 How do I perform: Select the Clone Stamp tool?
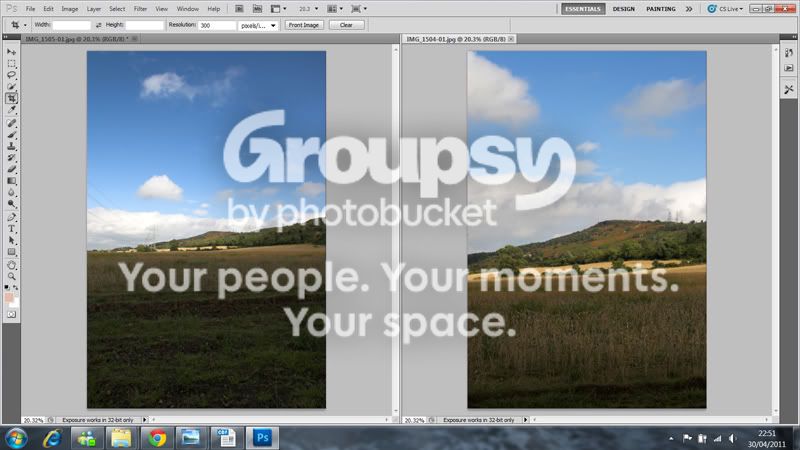click(x=11, y=146)
